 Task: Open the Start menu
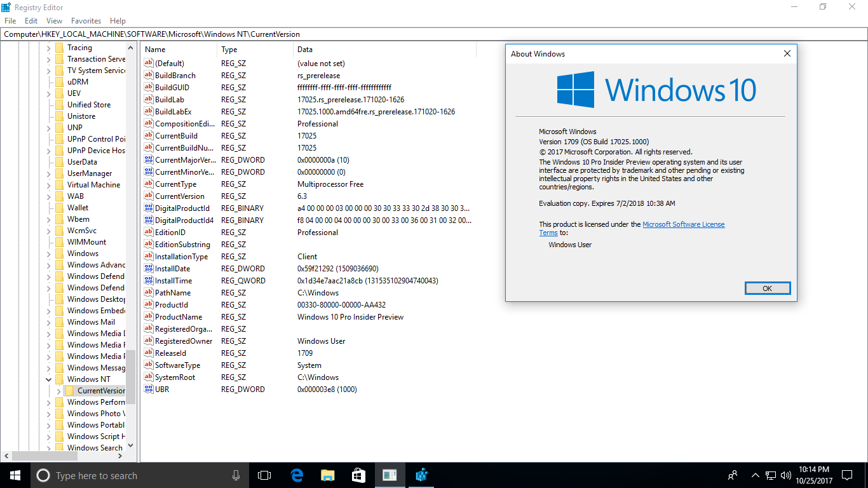15,475
